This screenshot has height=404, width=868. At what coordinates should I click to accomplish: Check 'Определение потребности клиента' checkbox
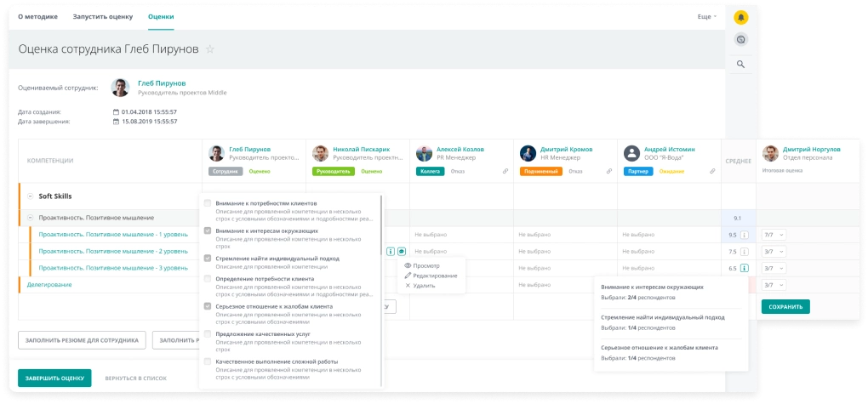click(208, 279)
